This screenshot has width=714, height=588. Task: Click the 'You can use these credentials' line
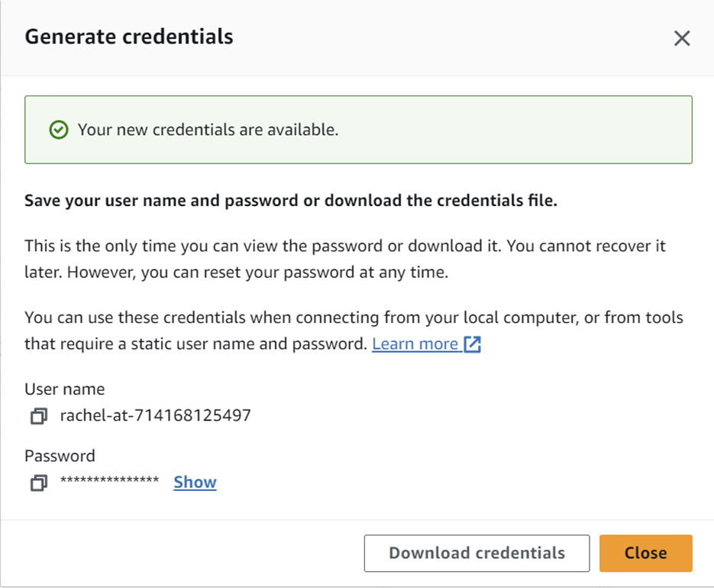tap(354, 318)
